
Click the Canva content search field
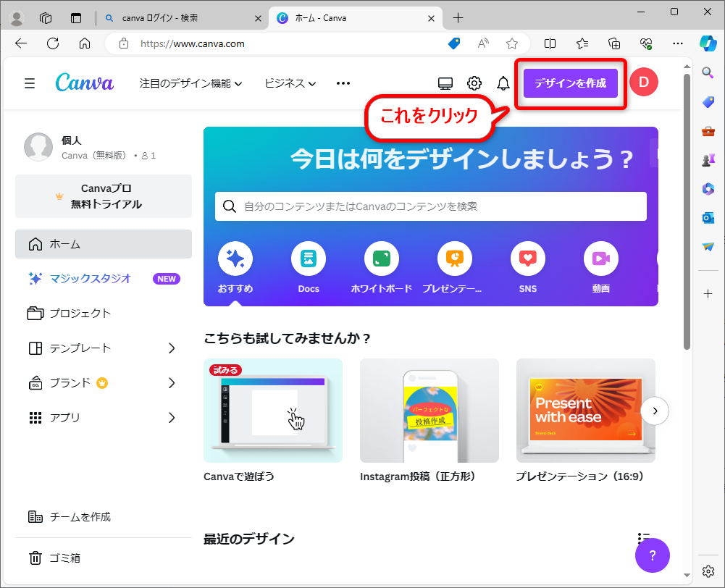pos(430,206)
